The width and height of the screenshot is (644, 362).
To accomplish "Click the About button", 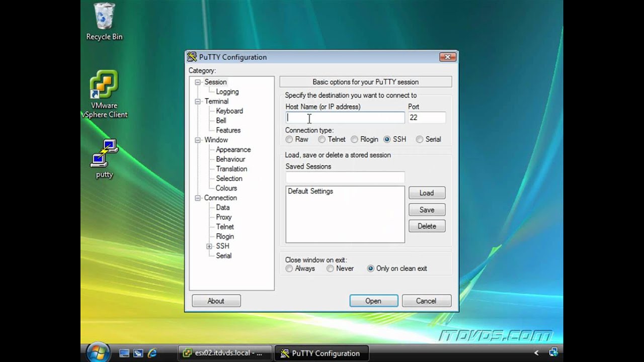I will [x=216, y=301].
